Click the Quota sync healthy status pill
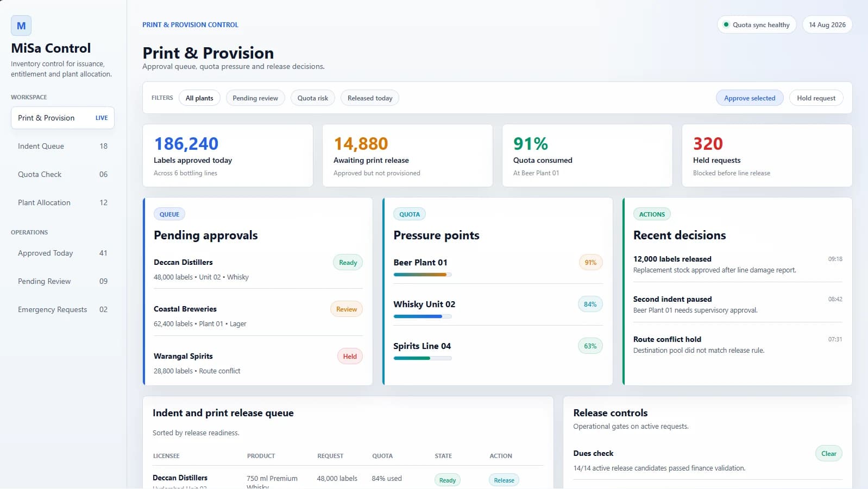This screenshot has width=868, height=489. [757, 24]
